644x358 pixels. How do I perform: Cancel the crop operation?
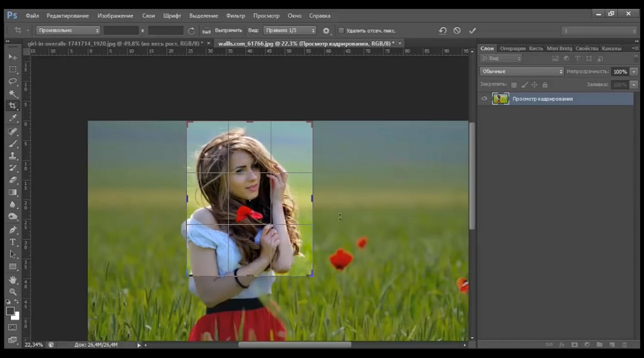coord(457,31)
